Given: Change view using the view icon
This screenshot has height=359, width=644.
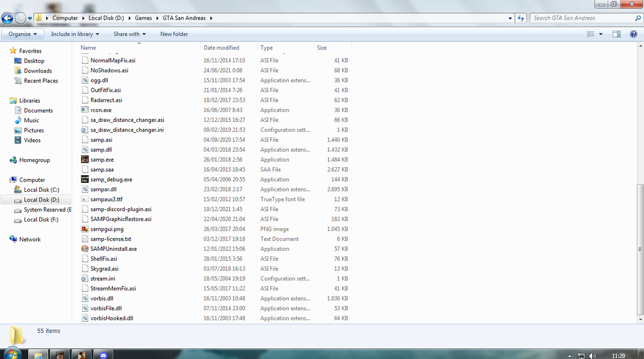Looking at the screenshot, I should [591, 34].
